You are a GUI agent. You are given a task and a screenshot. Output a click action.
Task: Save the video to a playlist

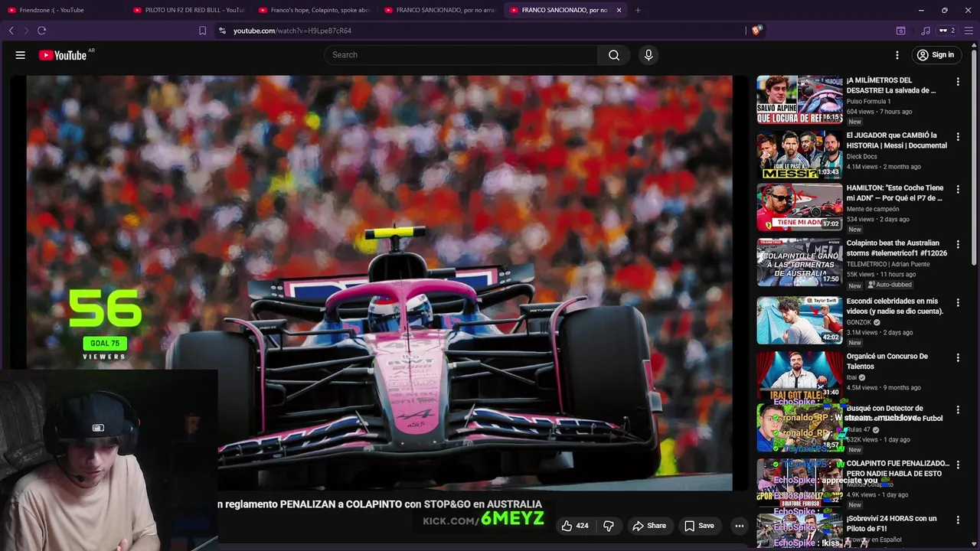click(699, 526)
